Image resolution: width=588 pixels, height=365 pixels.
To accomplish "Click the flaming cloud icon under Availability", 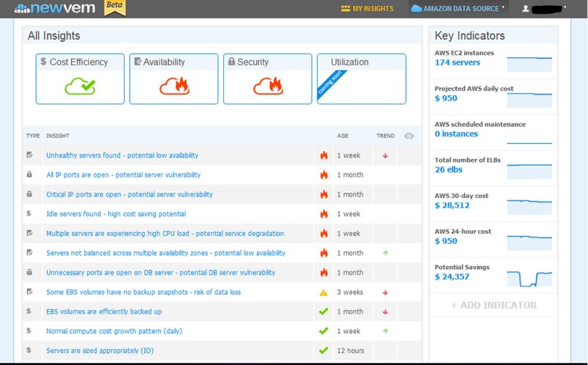I will pyautogui.click(x=174, y=87).
